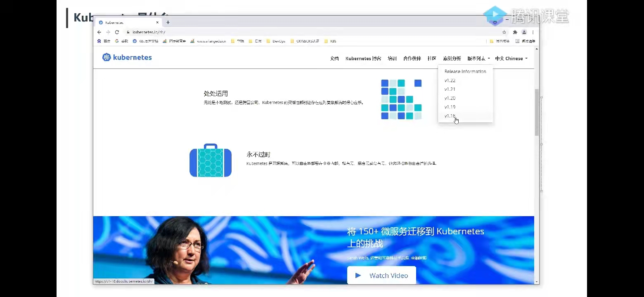Screen dimensions: 644x297
Task: Select Release Information from versions menu
Action: (x=465, y=71)
